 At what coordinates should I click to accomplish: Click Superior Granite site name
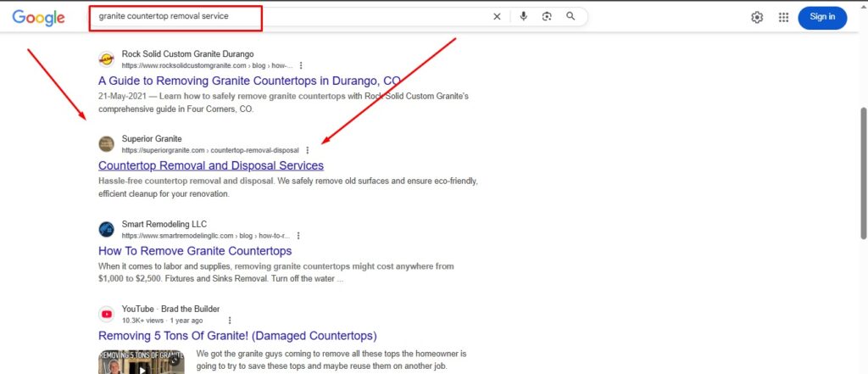[x=152, y=139]
